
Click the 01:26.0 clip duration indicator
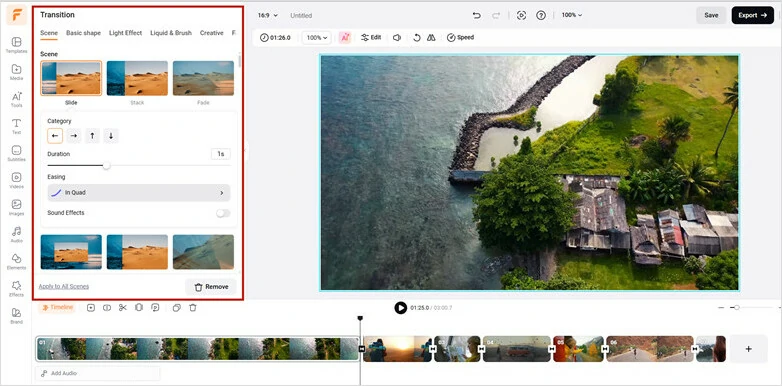(275, 37)
